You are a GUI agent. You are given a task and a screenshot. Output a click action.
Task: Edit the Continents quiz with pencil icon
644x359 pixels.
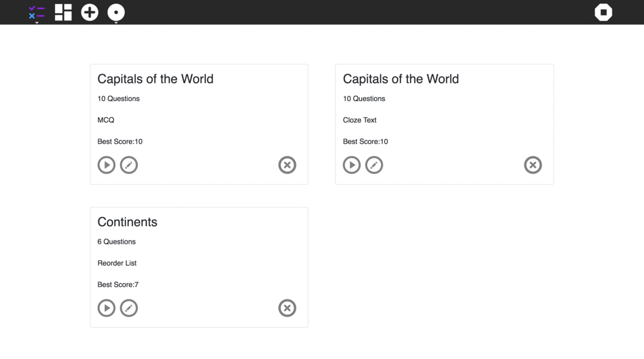[129, 308]
